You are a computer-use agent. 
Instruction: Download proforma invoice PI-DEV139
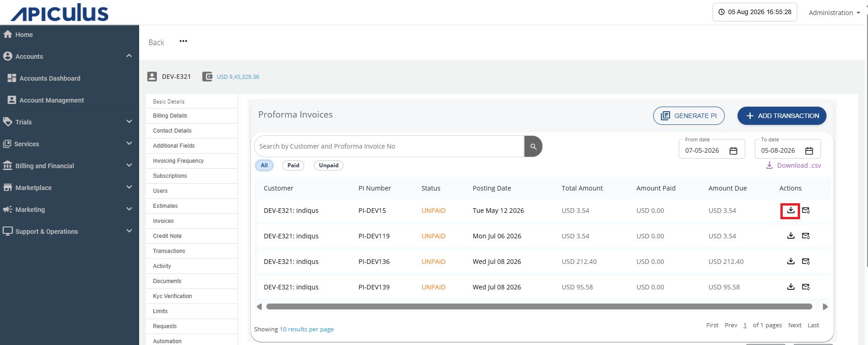(x=790, y=287)
